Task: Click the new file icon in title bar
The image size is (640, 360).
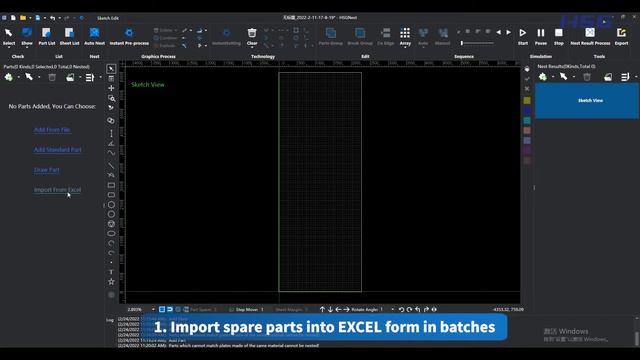Action: tap(13, 18)
